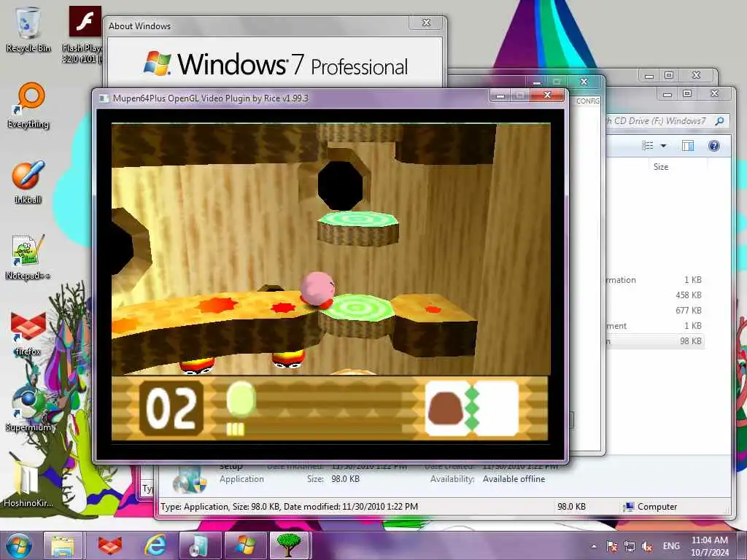Click Computer in Explorer status bar

(650, 507)
